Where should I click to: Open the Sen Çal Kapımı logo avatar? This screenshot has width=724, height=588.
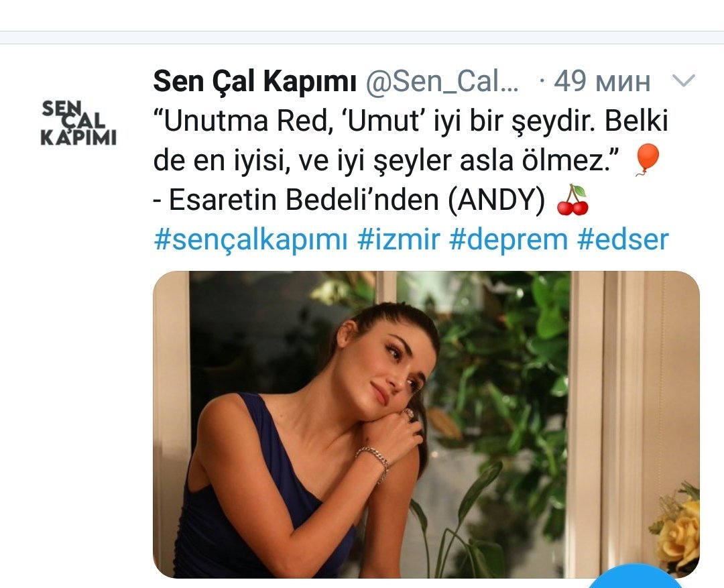tap(78, 123)
